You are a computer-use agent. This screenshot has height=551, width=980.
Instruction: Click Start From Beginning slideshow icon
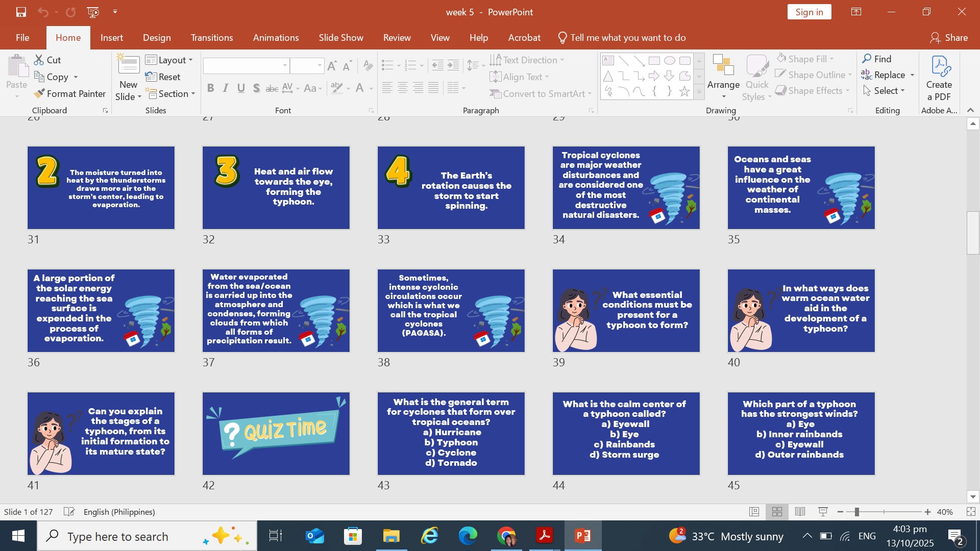pos(93,12)
